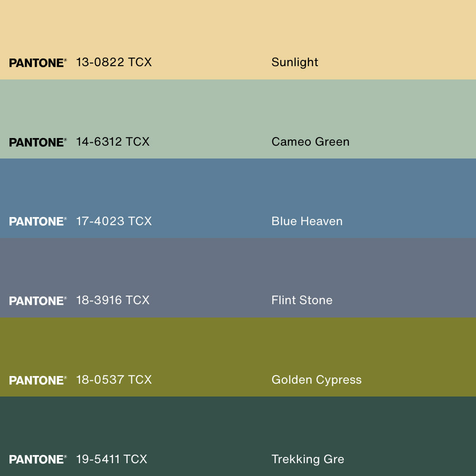Click the PANTONE logo on Trekking Green swatch
476x476 pixels.
[38, 460]
